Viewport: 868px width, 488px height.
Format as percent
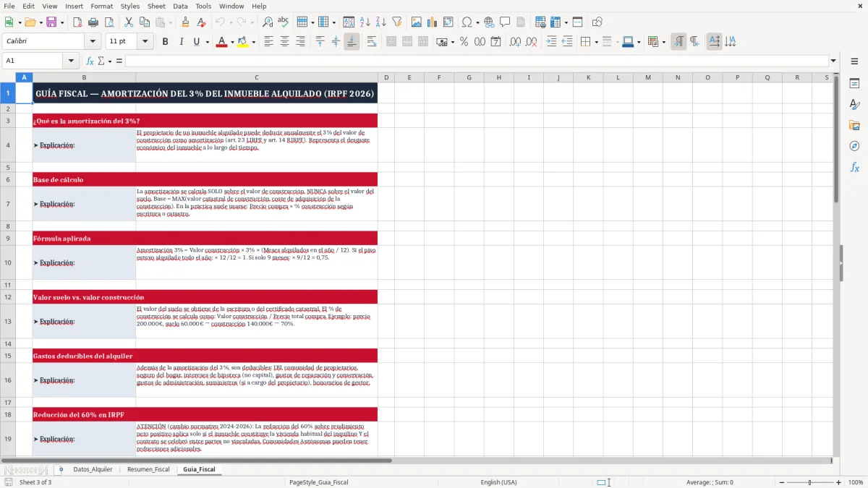(464, 42)
